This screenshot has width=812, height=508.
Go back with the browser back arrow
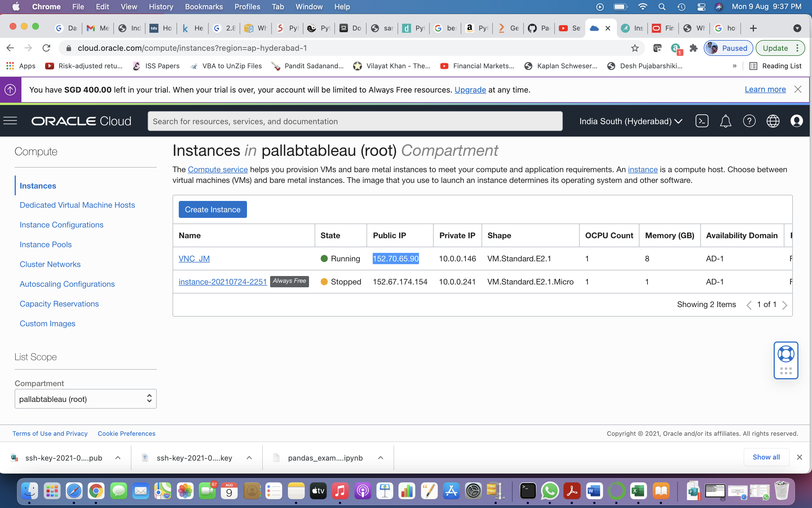pos(10,48)
